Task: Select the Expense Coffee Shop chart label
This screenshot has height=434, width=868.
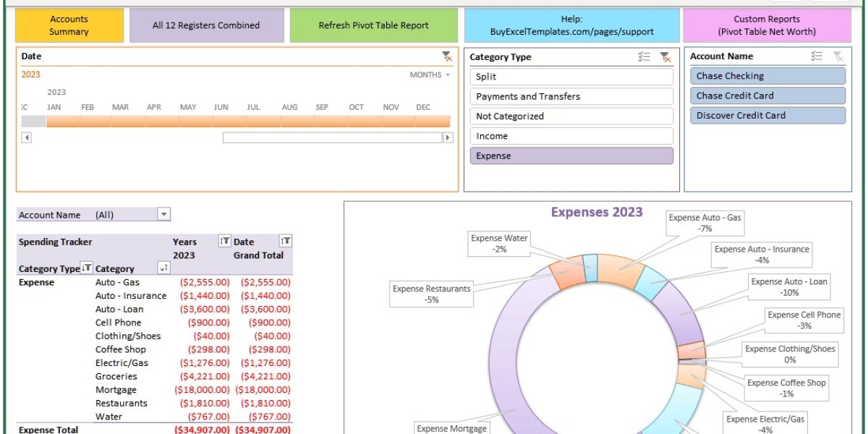Action: 786,388
